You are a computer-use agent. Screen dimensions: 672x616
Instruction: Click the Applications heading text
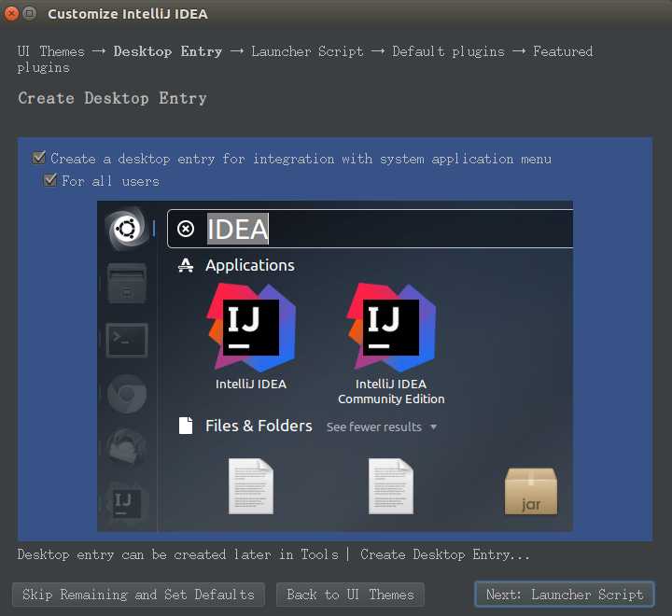click(250, 265)
